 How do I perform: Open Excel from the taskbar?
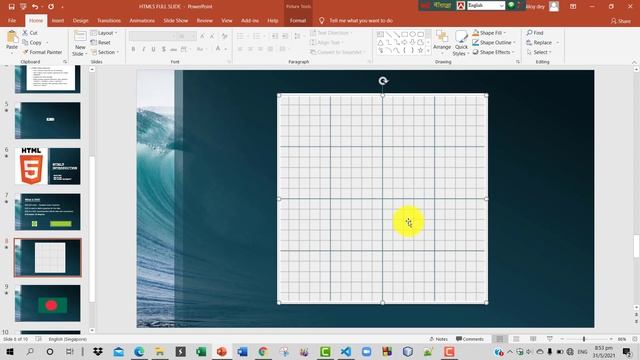201,352
